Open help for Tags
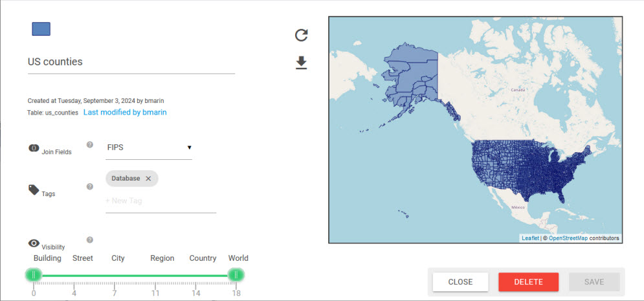Image resolution: width=644 pixels, height=301 pixels. [x=90, y=186]
